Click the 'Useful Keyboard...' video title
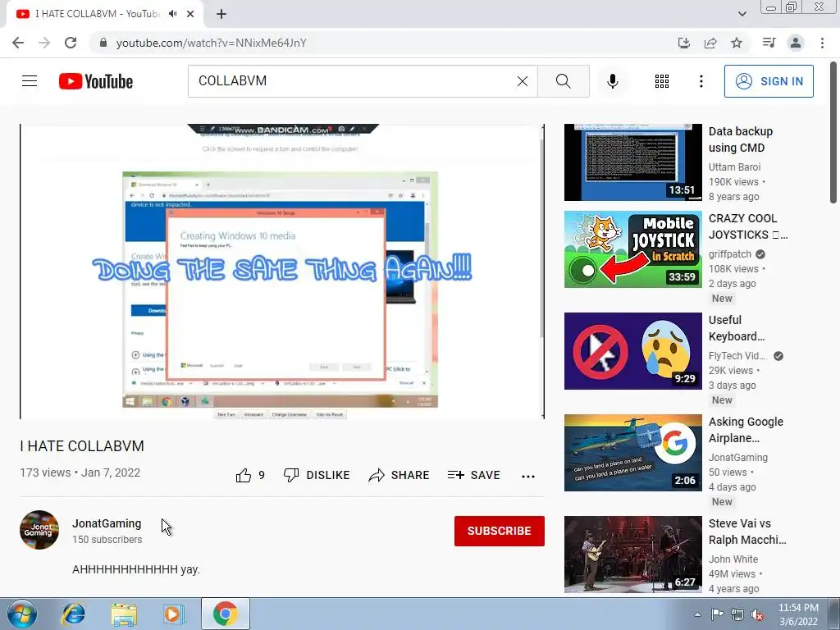 (x=737, y=328)
